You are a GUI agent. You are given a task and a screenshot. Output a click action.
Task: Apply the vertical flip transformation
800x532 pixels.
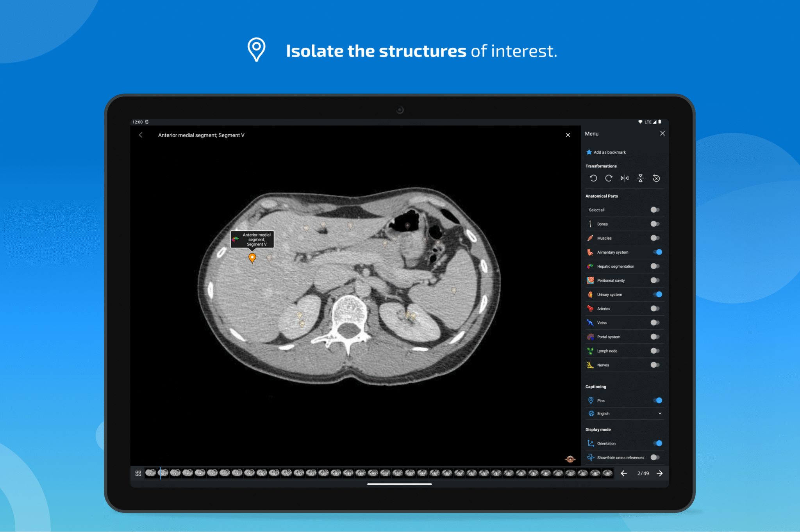(x=640, y=178)
